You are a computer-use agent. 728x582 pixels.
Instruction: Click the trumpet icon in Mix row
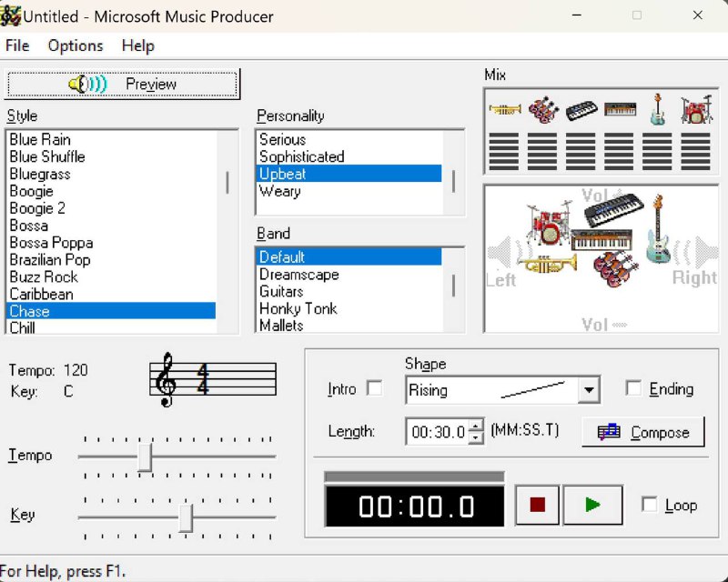pyautogui.click(x=505, y=109)
